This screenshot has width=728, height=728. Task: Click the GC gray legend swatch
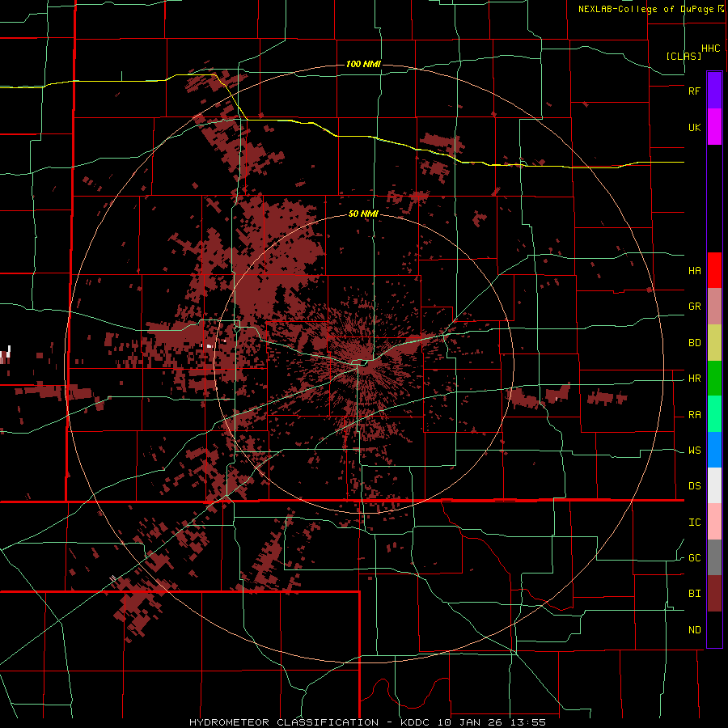[x=714, y=557]
